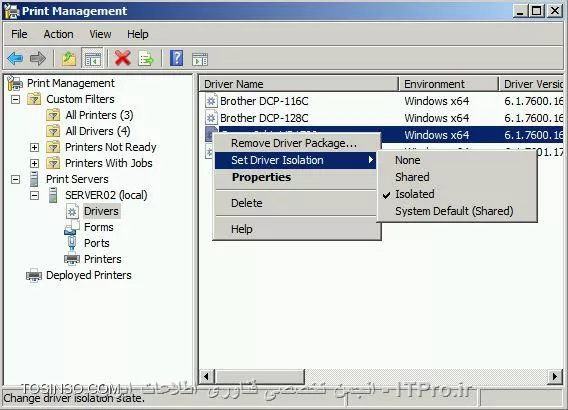The image size is (568, 410).
Task: Click the Export List toolbar icon
Action: point(146,58)
